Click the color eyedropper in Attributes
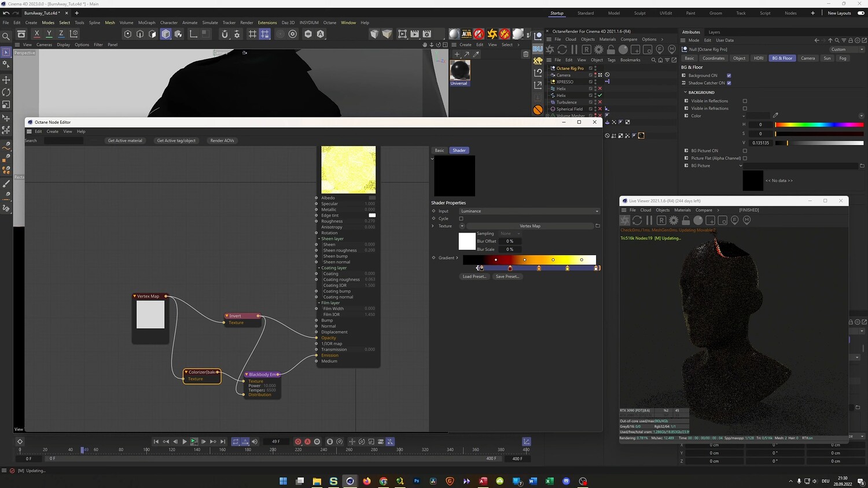This screenshot has height=488, width=868. click(775, 116)
